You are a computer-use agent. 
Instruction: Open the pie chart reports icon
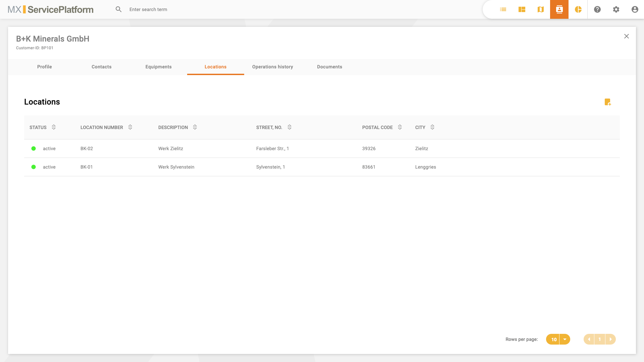pos(578,9)
